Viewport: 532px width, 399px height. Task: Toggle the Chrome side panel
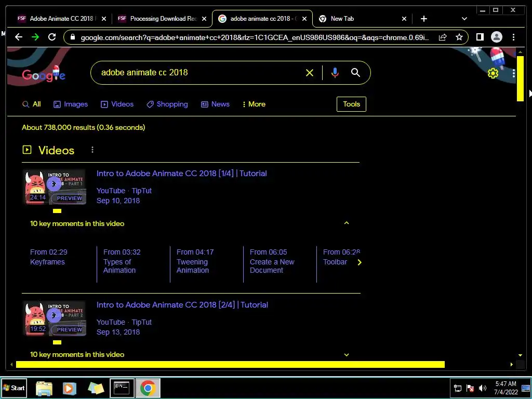(480, 37)
